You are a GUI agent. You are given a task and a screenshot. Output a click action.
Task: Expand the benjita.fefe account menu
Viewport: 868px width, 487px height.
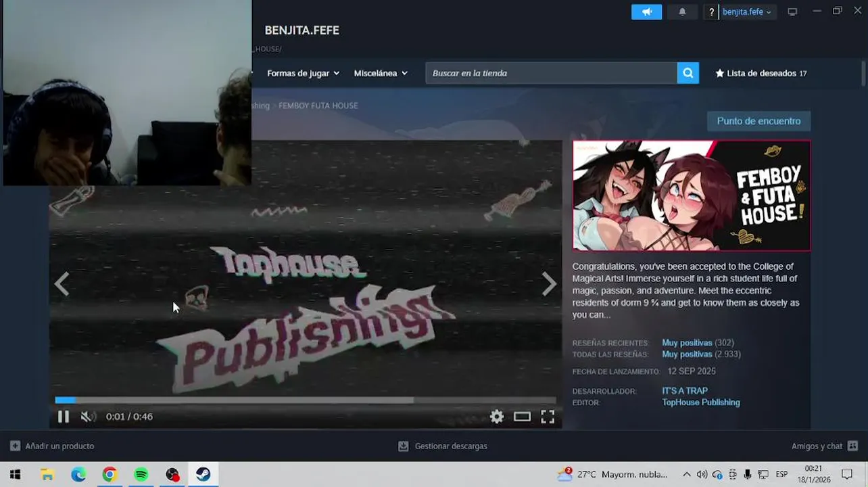click(747, 11)
